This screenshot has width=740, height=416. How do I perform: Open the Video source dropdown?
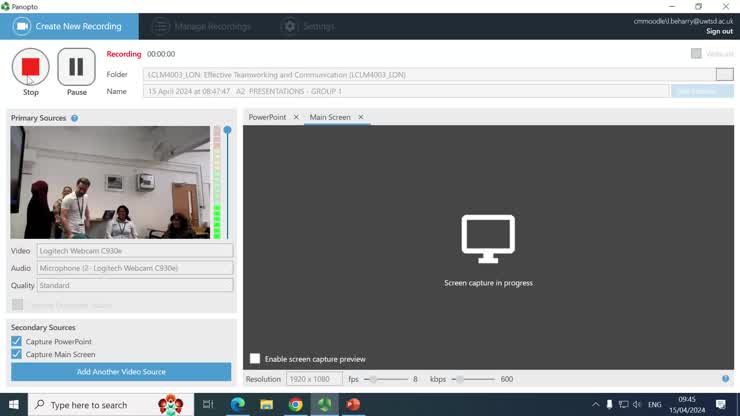click(x=134, y=251)
